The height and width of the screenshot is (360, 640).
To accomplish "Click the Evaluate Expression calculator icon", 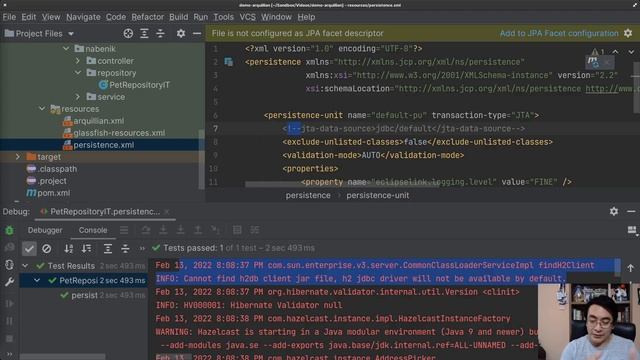I will [237, 230].
